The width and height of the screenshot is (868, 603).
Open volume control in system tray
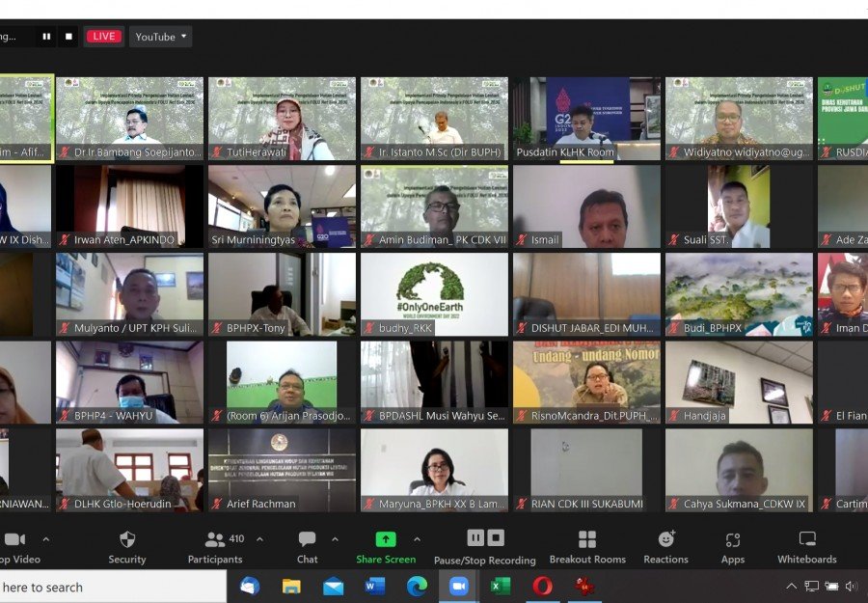click(x=852, y=587)
